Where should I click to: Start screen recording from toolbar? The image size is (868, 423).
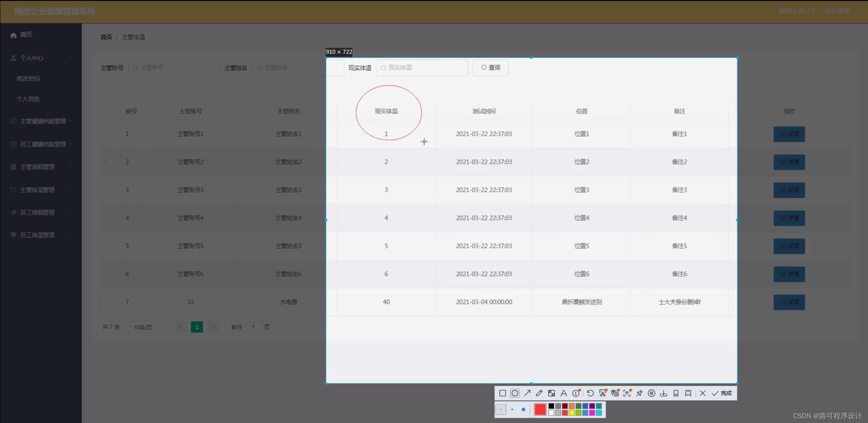point(651,393)
